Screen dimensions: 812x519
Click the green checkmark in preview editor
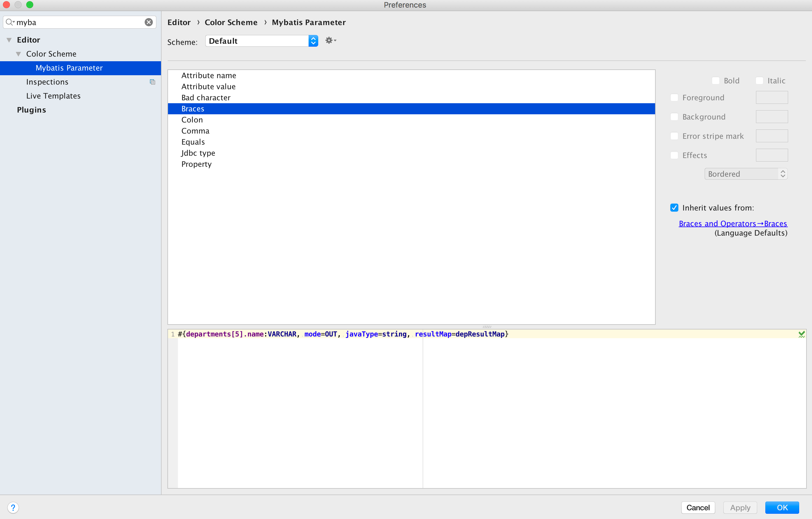click(x=801, y=334)
